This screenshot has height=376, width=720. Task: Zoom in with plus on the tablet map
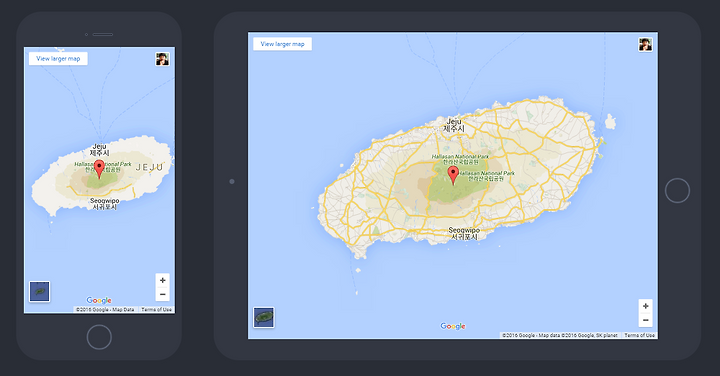tap(646, 306)
